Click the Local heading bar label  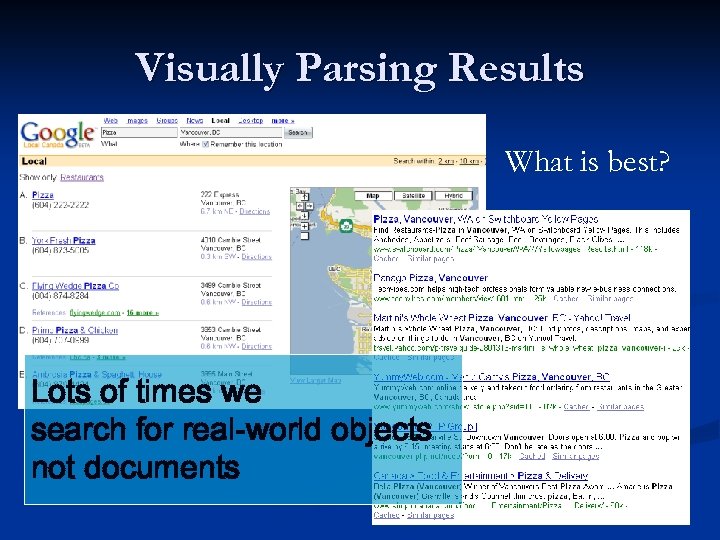pos(34,161)
